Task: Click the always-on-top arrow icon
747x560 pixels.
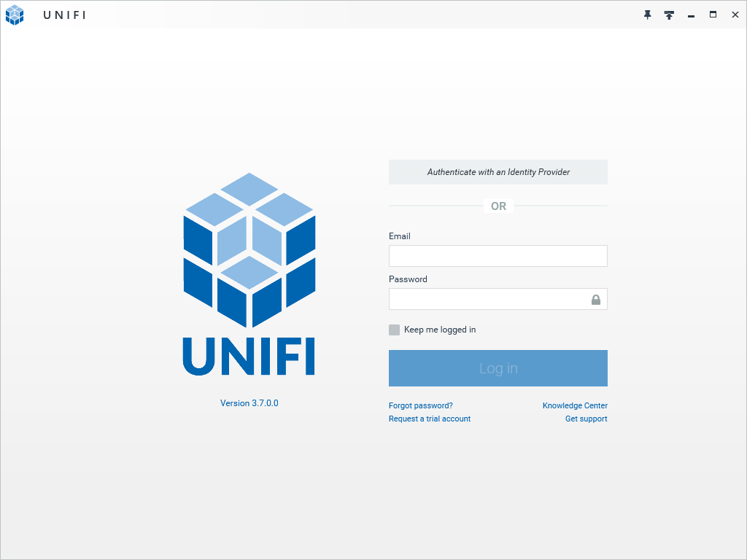Action: click(669, 15)
